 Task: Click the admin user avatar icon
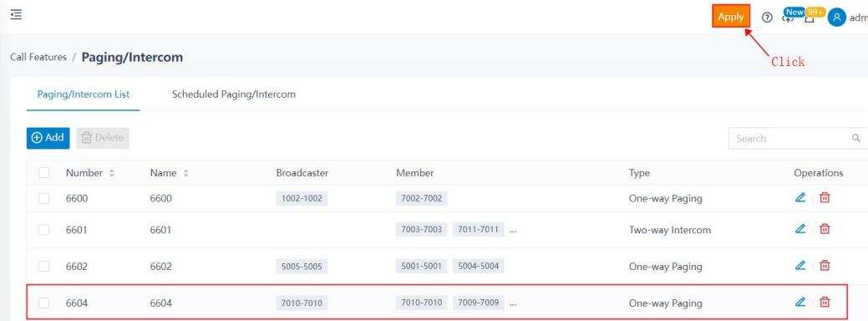[836, 18]
